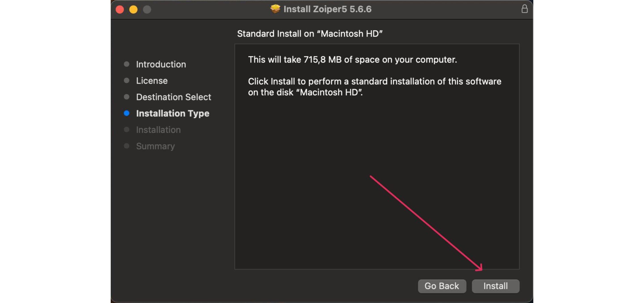Click the Install button
The height and width of the screenshot is (303, 644).
495,286
